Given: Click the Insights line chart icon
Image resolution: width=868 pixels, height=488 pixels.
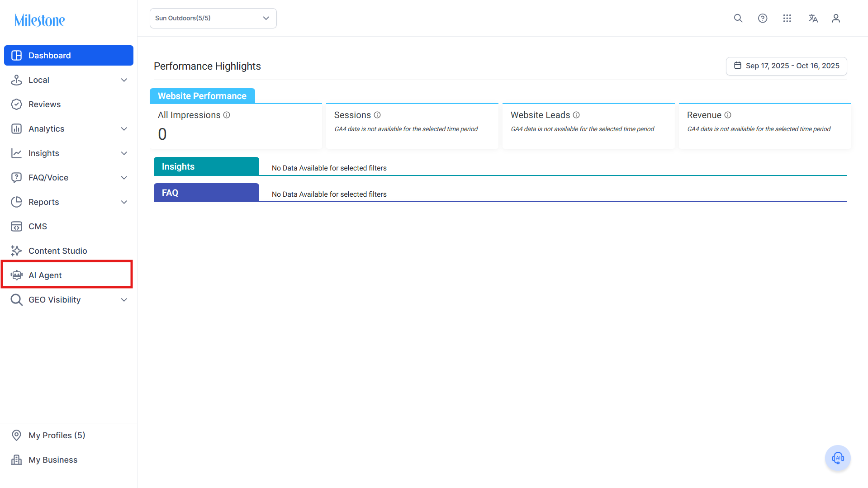Looking at the screenshot, I should click(x=17, y=153).
